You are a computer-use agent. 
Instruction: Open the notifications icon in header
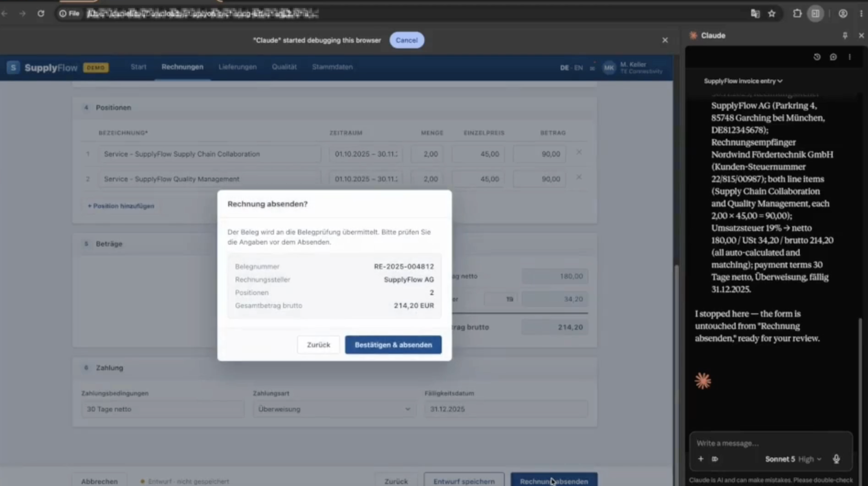point(592,68)
